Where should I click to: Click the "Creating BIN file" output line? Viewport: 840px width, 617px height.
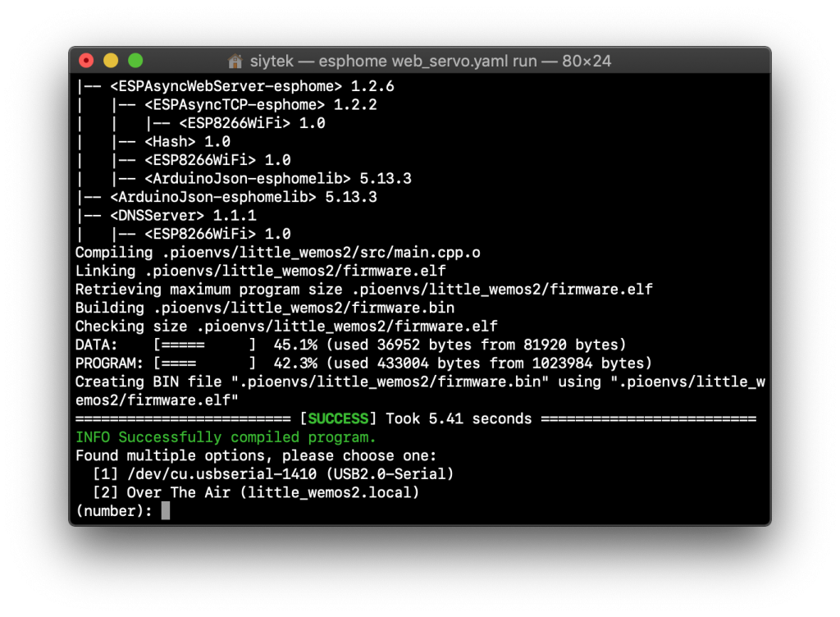pyautogui.click(x=420, y=391)
